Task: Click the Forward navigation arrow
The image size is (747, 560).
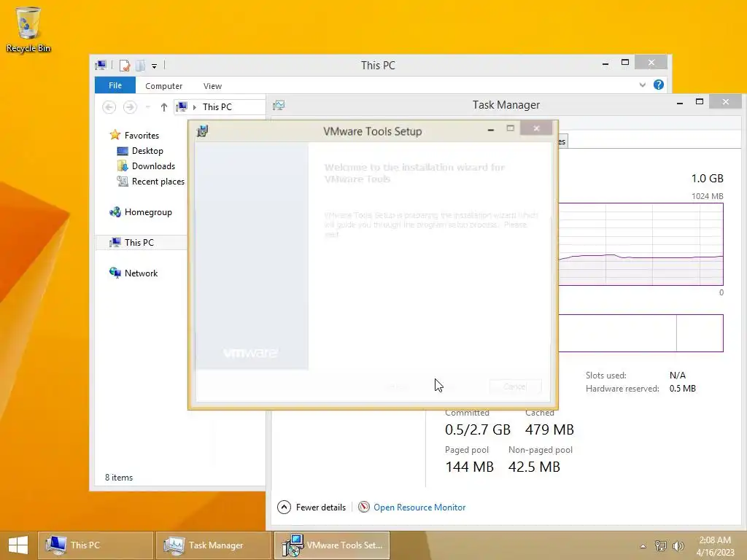Action: click(x=130, y=107)
